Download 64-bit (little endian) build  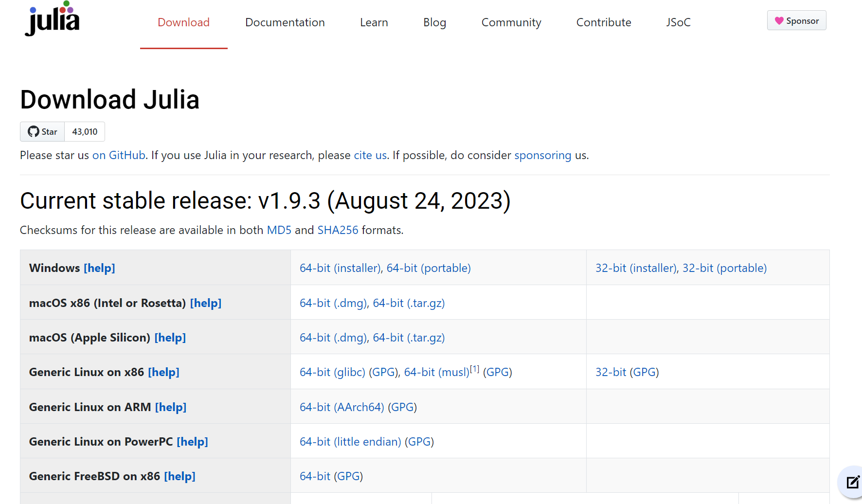[350, 442]
